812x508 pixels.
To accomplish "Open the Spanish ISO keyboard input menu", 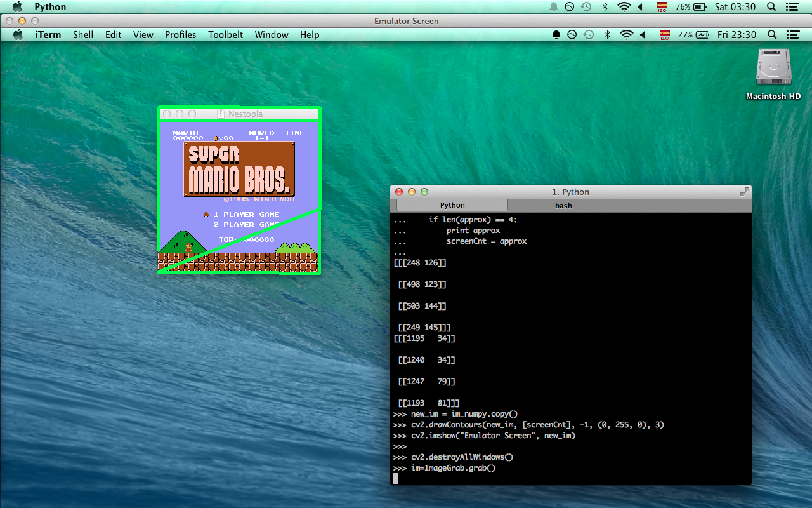I will click(x=664, y=35).
